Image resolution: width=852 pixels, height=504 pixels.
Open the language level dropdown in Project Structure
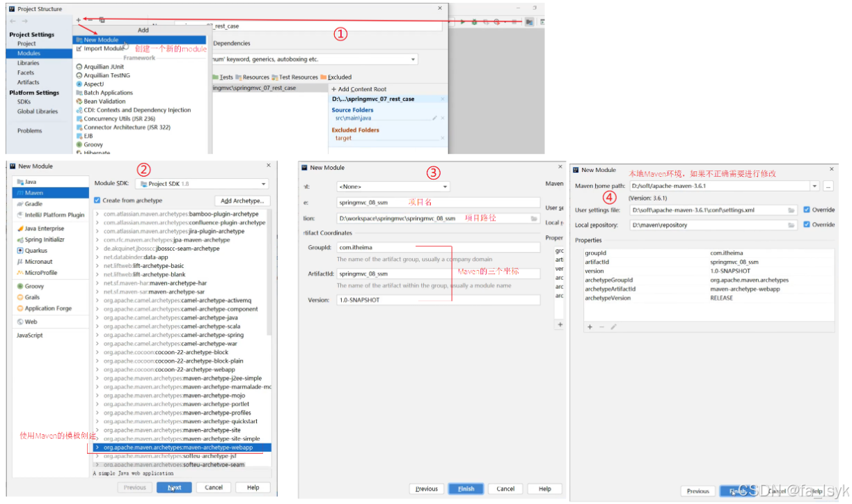click(413, 60)
